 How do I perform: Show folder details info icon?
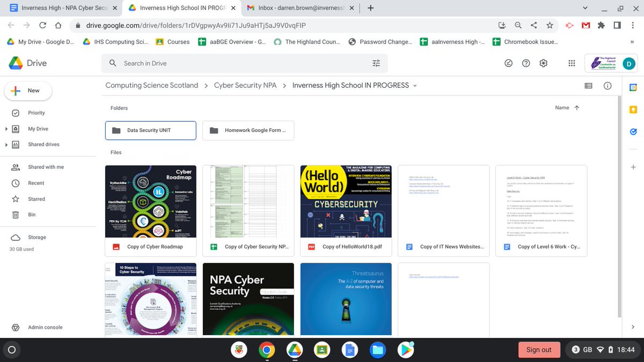(x=608, y=86)
